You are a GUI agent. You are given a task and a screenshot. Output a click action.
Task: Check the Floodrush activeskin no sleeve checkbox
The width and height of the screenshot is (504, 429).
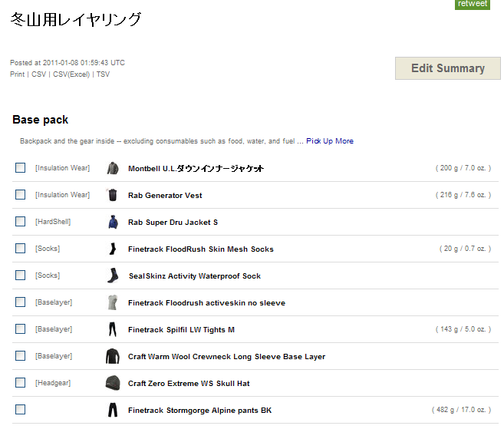[x=20, y=302]
